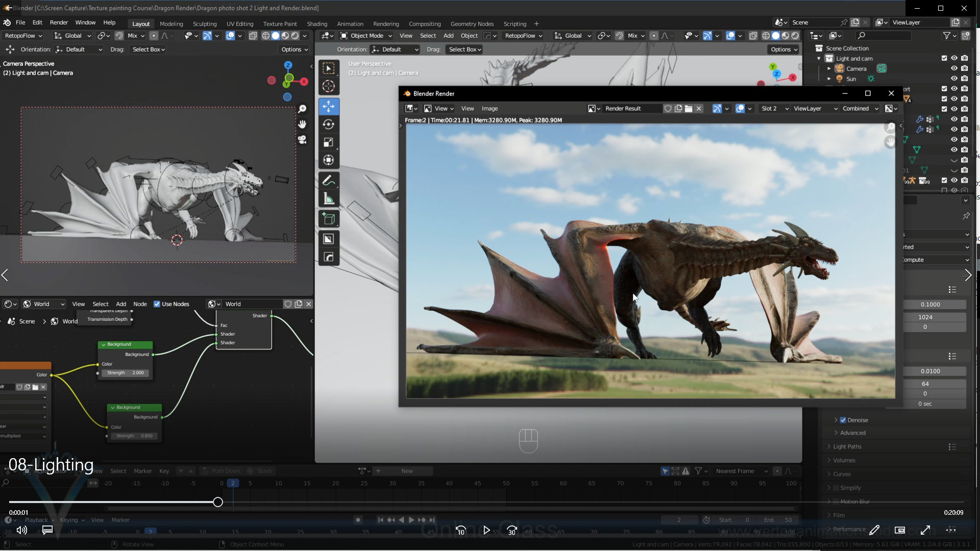Switch to Shading workspace tab
This screenshot has width=980, height=551.
click(x=317, y=23)
